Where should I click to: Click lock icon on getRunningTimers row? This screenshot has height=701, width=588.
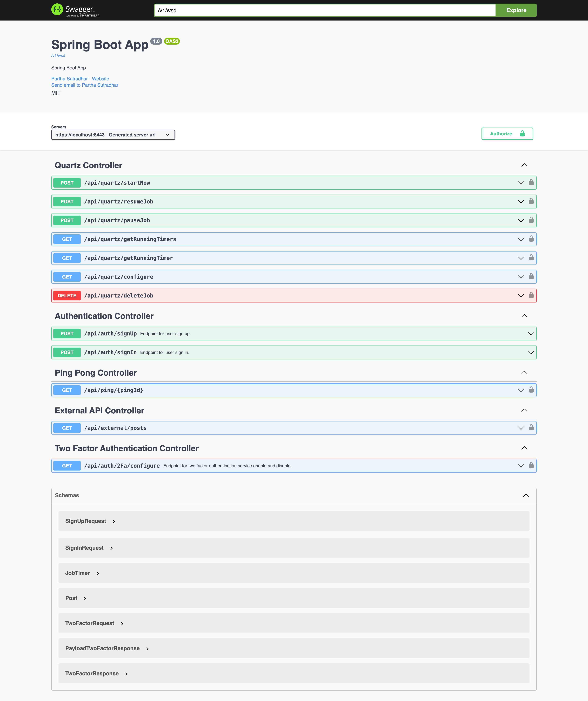[x=531, y=239]
